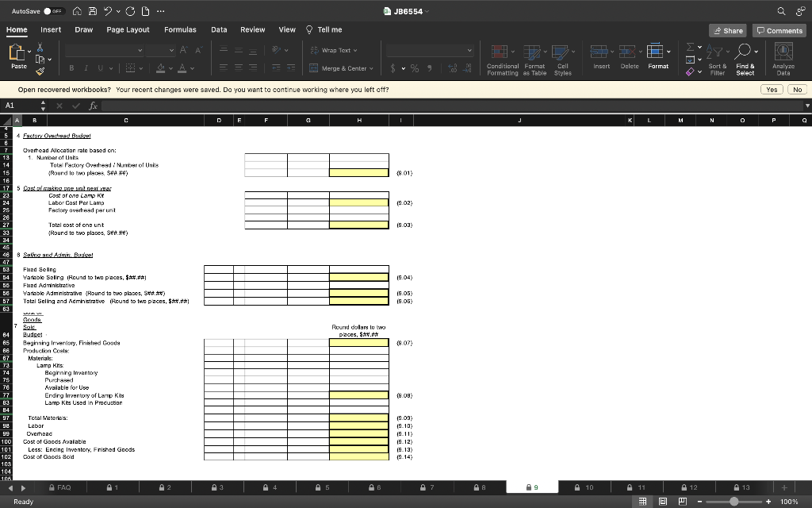Go to the FAQ sheet tab
The image size is (812, 508).
[x=60, y=487]
